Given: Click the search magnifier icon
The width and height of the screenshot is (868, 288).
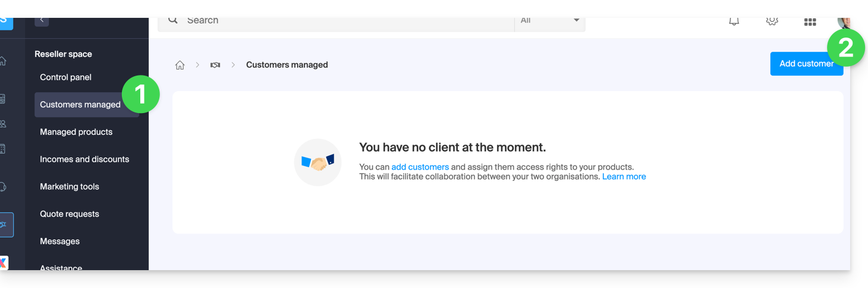Looking at the screenshot, I should (173, 21).
